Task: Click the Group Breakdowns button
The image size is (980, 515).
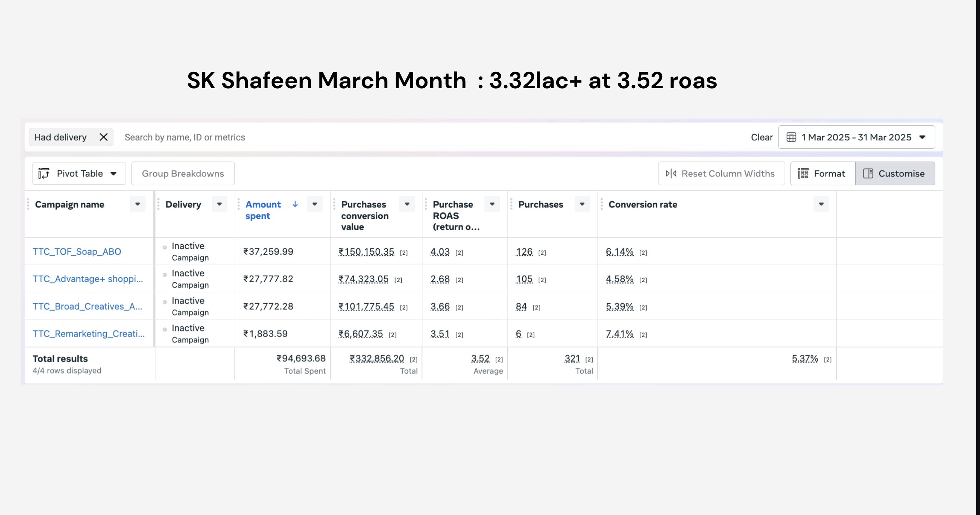Action: pyautogui.click(x=183, y=174)
